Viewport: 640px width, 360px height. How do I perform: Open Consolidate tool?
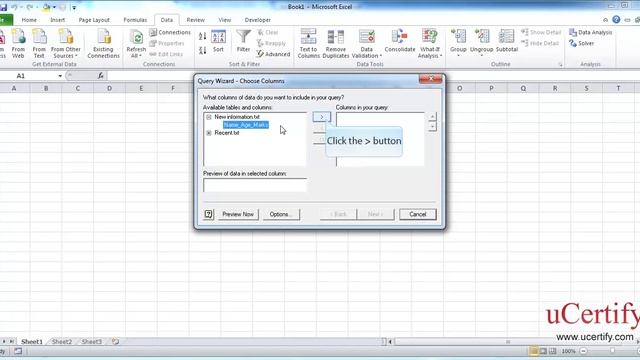[400, 41]
